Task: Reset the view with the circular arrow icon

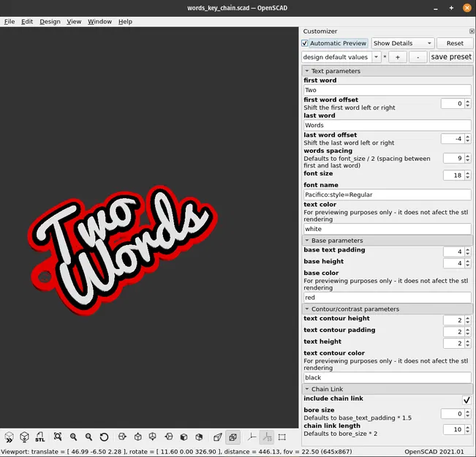Action: pyautogui.click(x=104, y=437)
